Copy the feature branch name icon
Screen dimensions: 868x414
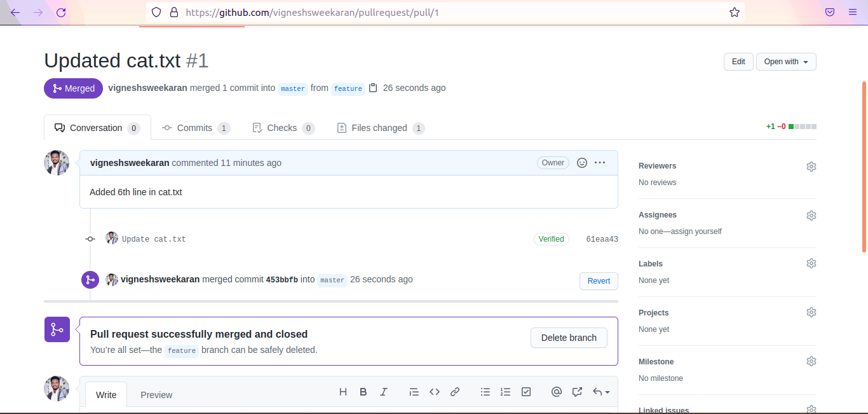tap(373, 88)
